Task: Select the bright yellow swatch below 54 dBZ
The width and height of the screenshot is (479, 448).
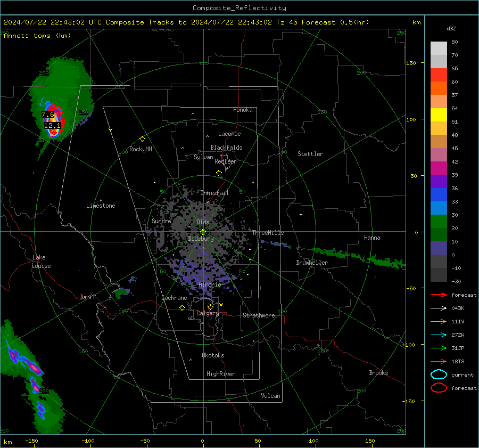Action: click(x=439, y=115)
